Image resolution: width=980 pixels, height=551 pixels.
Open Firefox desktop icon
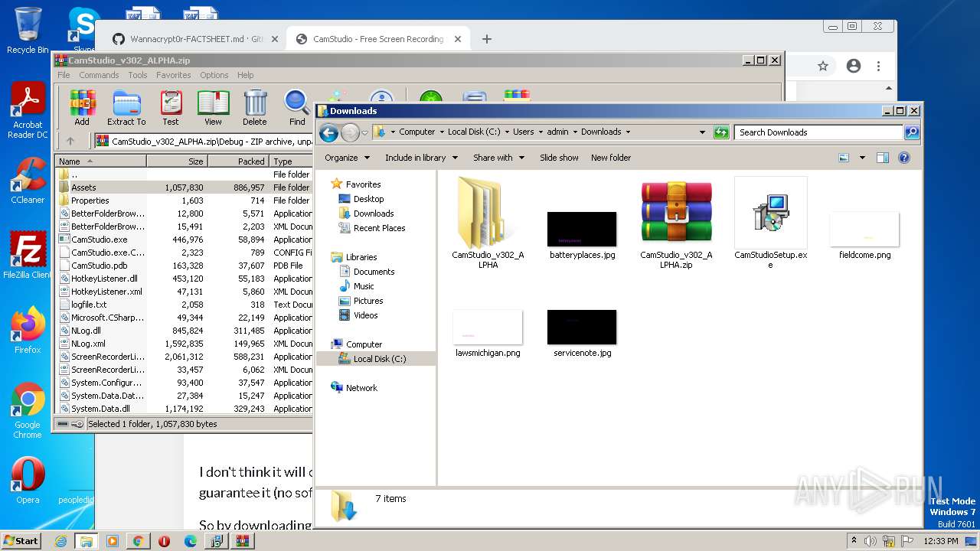28,331
